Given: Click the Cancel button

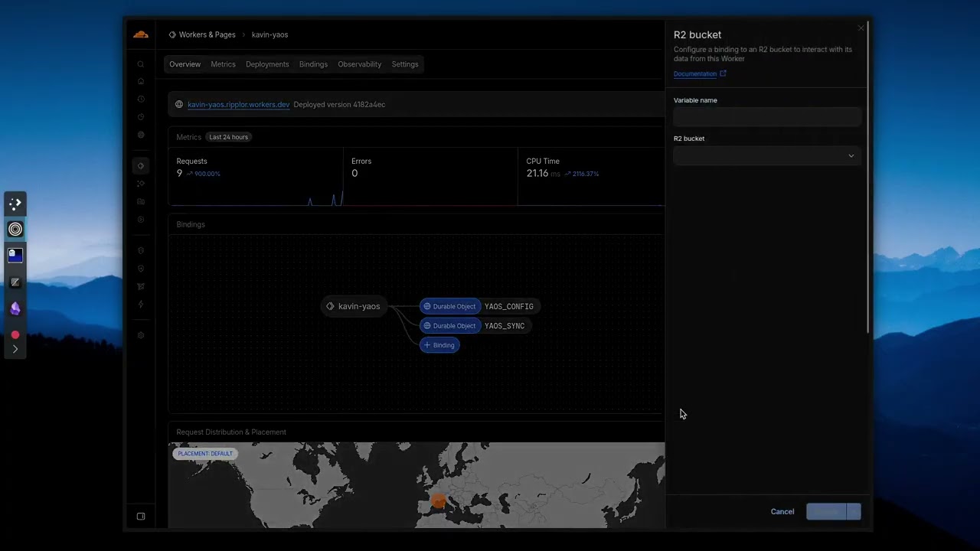Looking at the screenshot, I should pyautogui.click(x=782, y=511).
